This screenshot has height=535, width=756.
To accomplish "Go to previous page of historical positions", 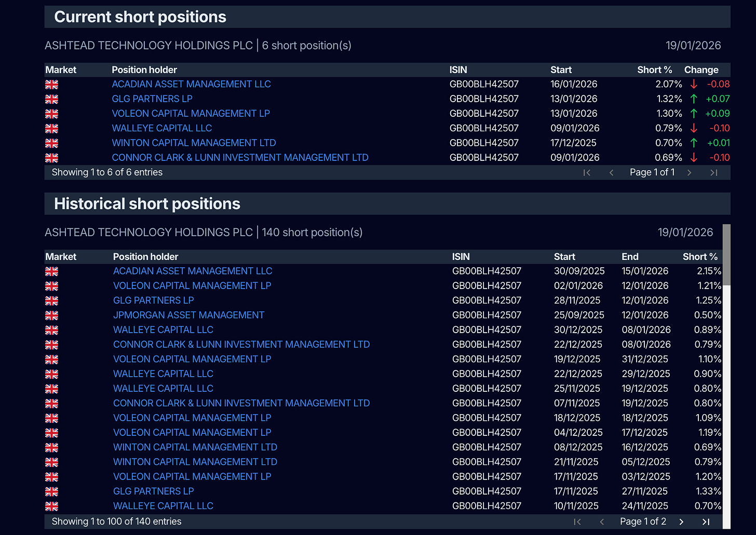I will 602,522.
